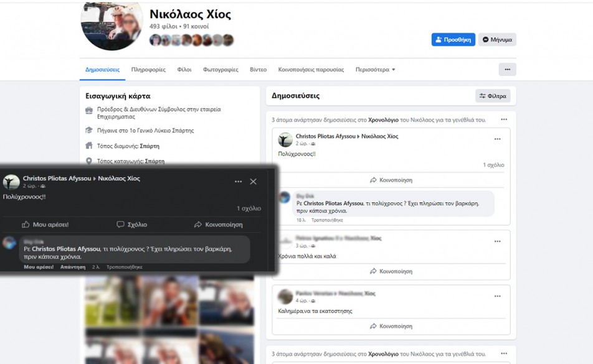Click Κοινοποίηση share in dark popup
The height and width of the screenshot is (364, 593).
click(x=218, y=225)
